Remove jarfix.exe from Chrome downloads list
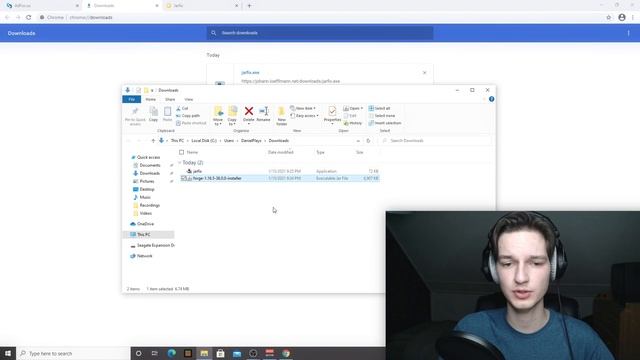The image size is (640, 360). [424, 73]
